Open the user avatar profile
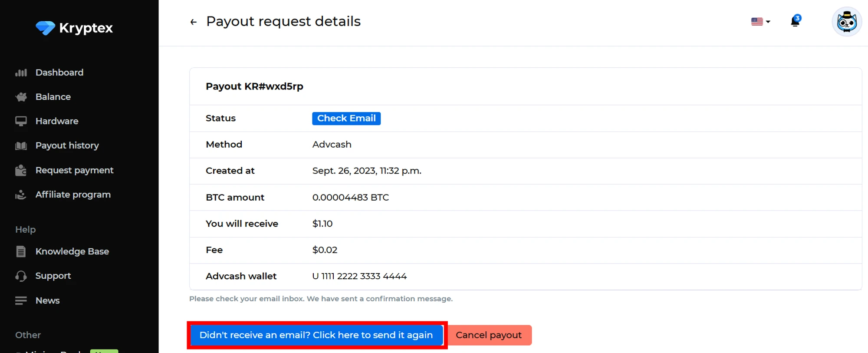Screen dimensions: 868x353 [x=846, y=22]
